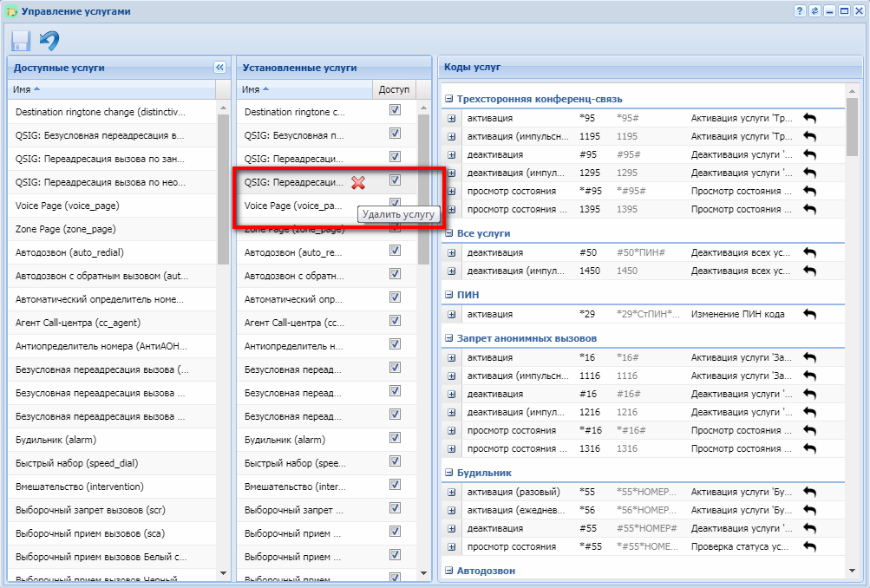Sort installed services by Имя column header
The width and height of the screenshot is (870, 588).
point(304,89)
